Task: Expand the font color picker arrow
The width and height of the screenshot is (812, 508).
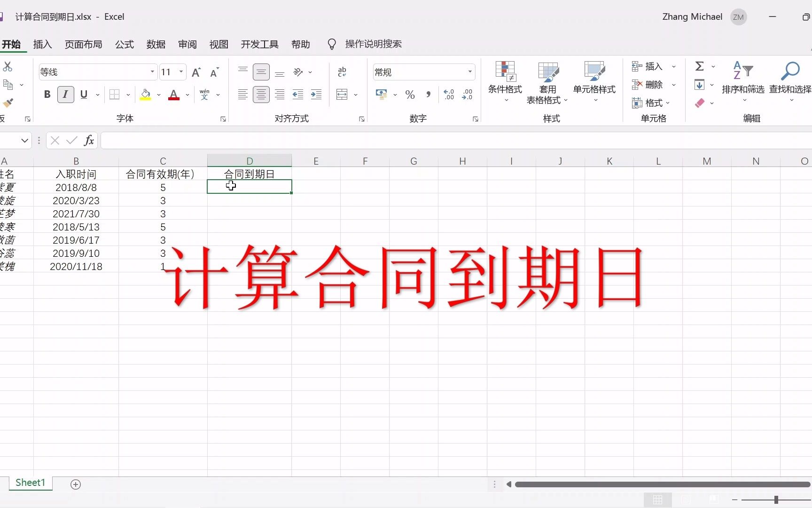Action: [187, 95]
